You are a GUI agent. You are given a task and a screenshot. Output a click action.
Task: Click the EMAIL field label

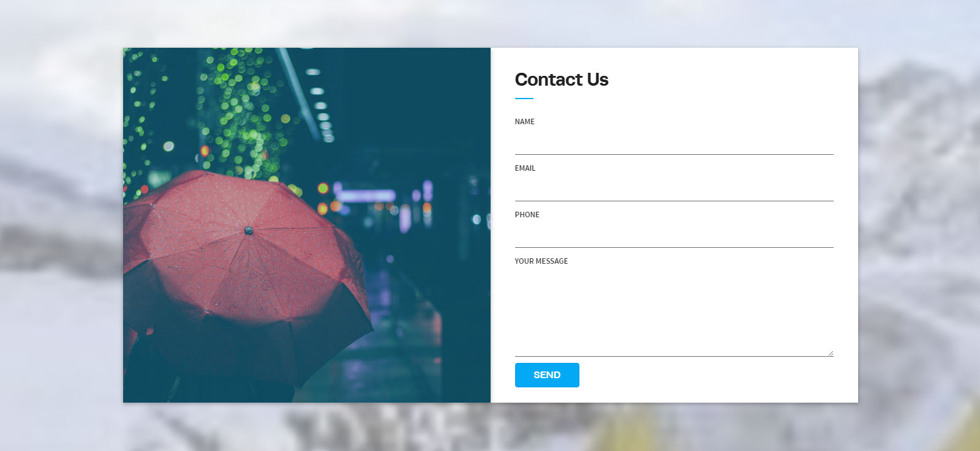525,168
